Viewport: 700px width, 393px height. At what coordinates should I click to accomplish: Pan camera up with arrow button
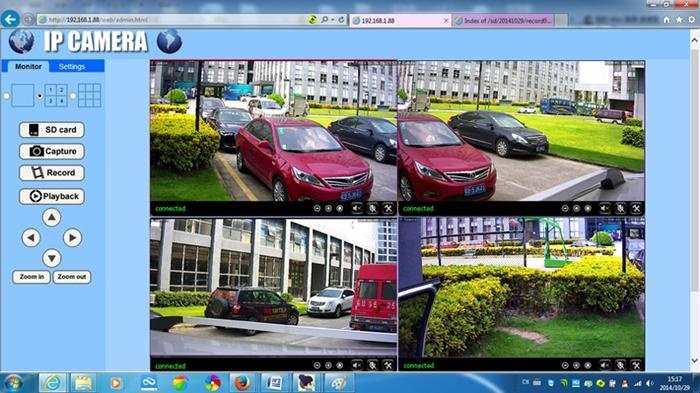click(x=51, y=217)
